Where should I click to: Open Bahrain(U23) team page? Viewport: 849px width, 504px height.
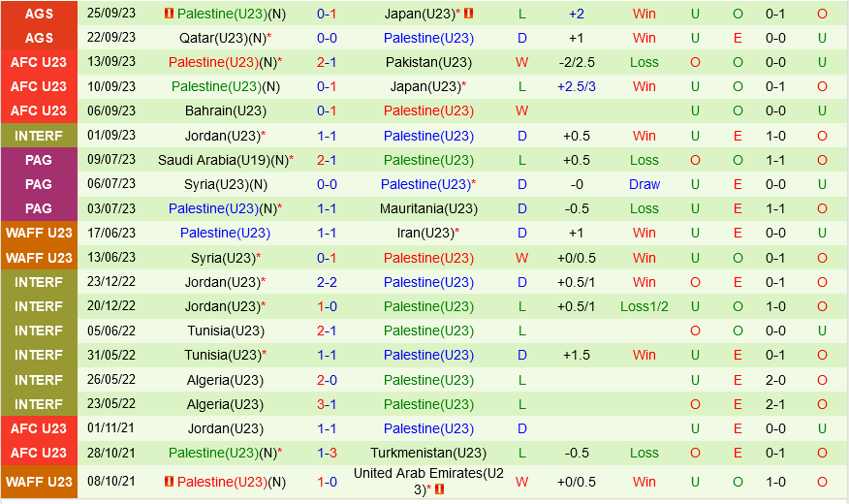click(x=224, y=110)
